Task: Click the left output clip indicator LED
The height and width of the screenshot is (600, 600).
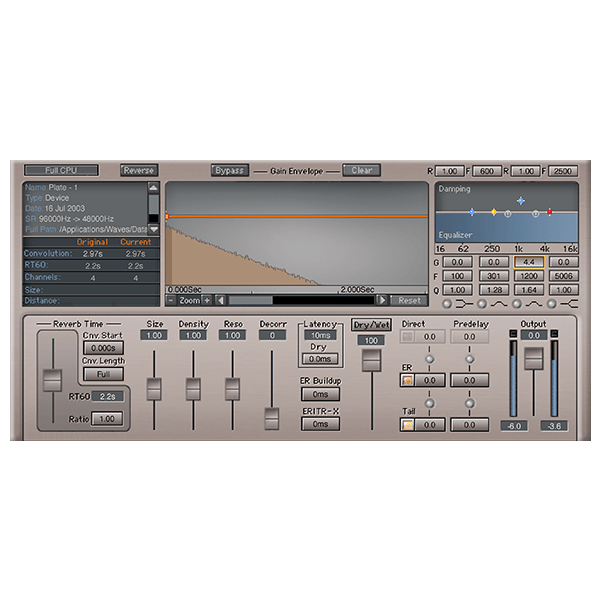Action: [x=513, y=334]
